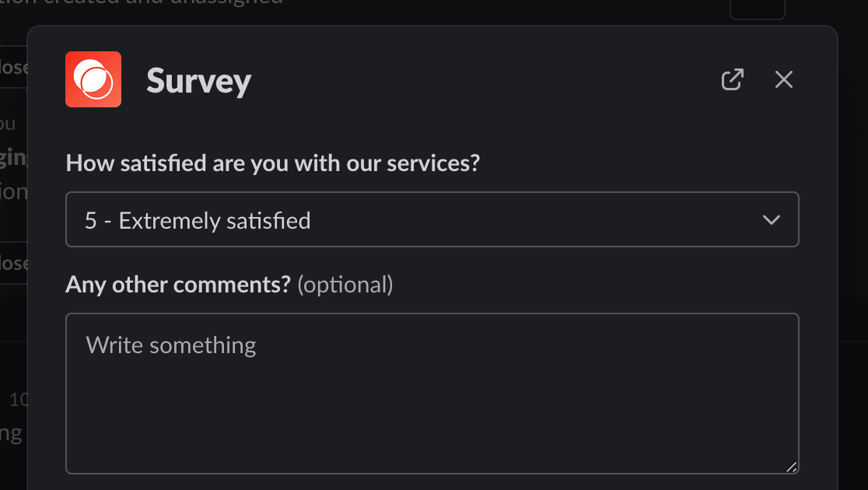Click the red Survey app logo
The width and height of the screenshot is (868, 490).
pos(93,79)
